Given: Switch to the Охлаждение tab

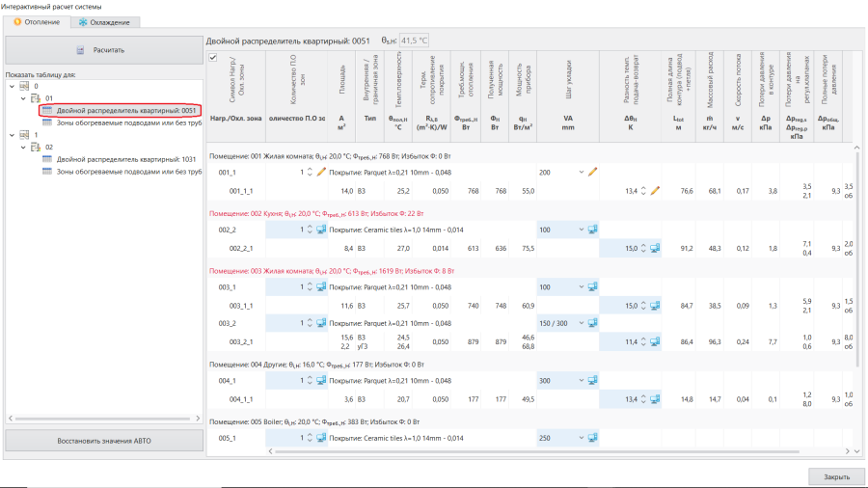Looking at the screenshot, I should pyautogui.click(x=104, y=22).
